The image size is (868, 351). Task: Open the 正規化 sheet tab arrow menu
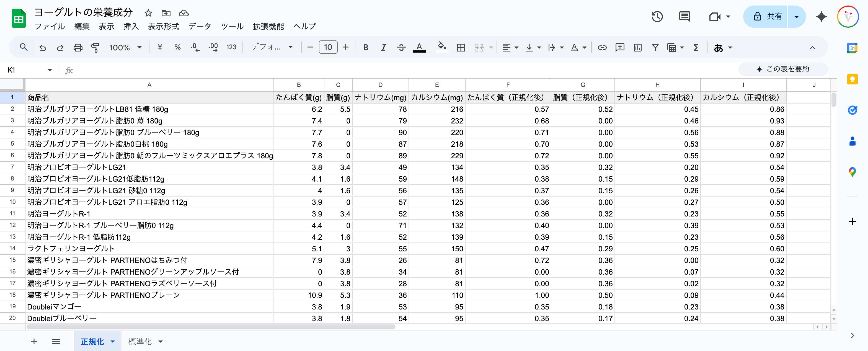pyautogui.click(x=113, y=342)
